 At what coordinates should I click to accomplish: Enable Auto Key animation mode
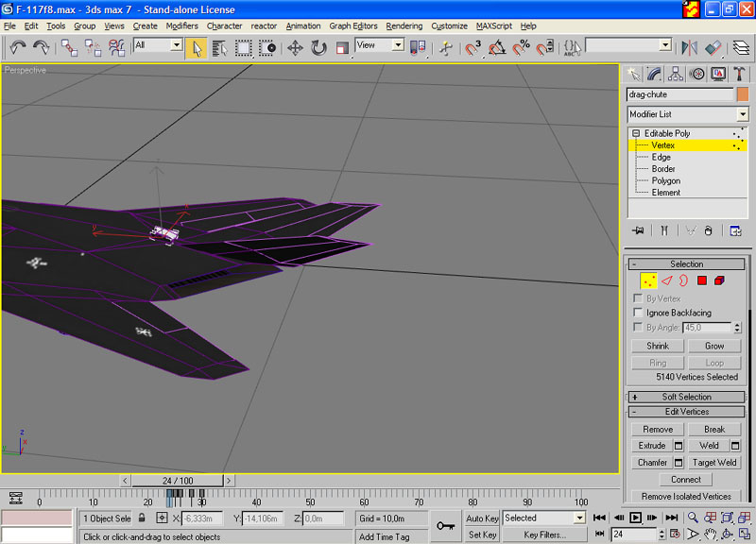point(482,518)
